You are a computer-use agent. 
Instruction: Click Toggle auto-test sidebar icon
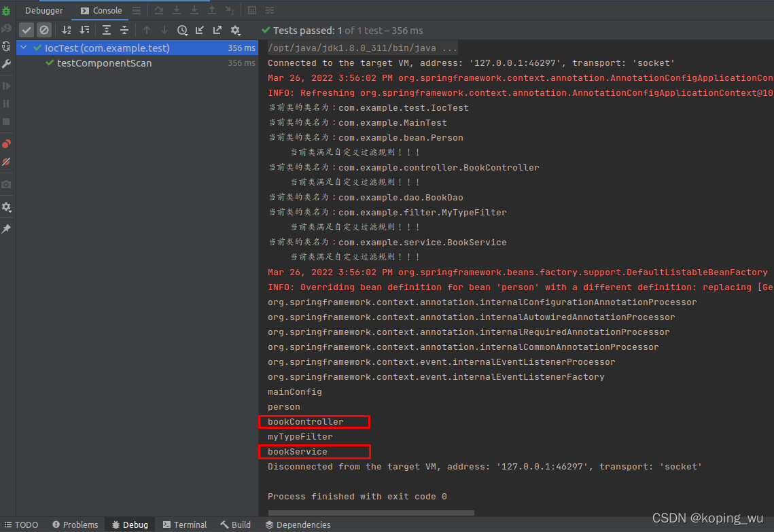6,46
